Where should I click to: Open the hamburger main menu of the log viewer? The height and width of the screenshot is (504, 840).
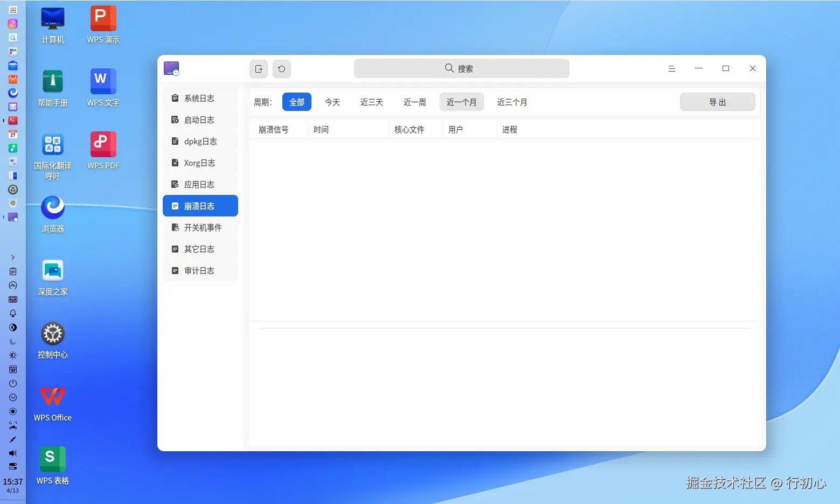pyautogui.click(x=672, y=69)
